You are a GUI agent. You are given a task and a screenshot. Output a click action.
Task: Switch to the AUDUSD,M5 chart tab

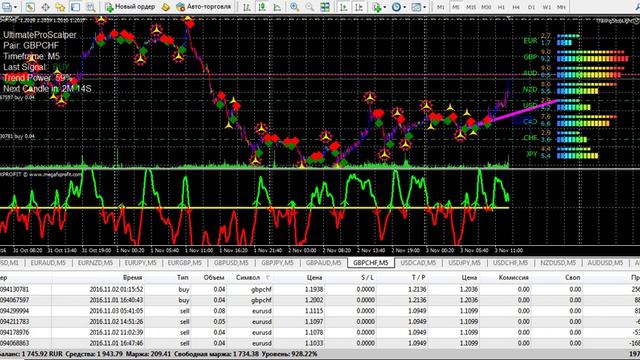[605, 263]
